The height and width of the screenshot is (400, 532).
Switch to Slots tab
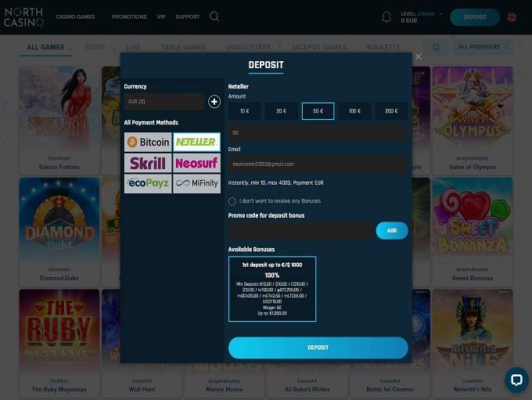[95, 47]
